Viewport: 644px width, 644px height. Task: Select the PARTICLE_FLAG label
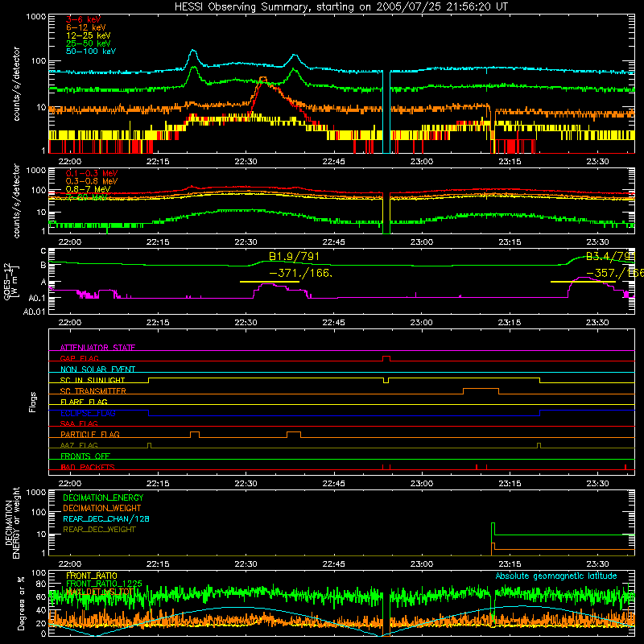(x=90, y=434)
